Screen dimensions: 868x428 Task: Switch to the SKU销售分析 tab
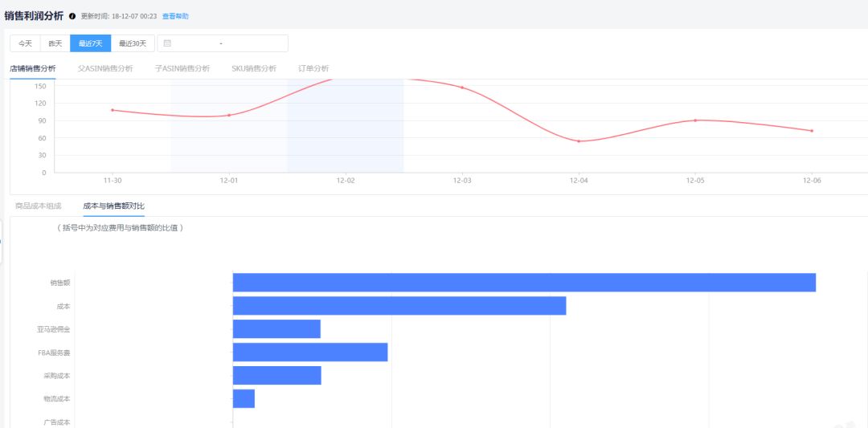click(x=254, y=68)
